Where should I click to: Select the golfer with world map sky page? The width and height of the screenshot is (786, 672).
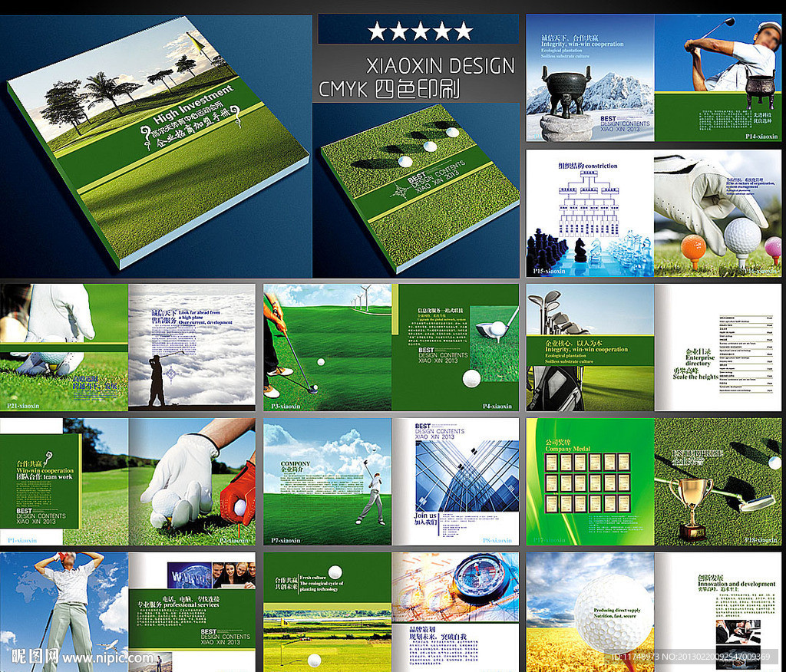click(64, 612)
